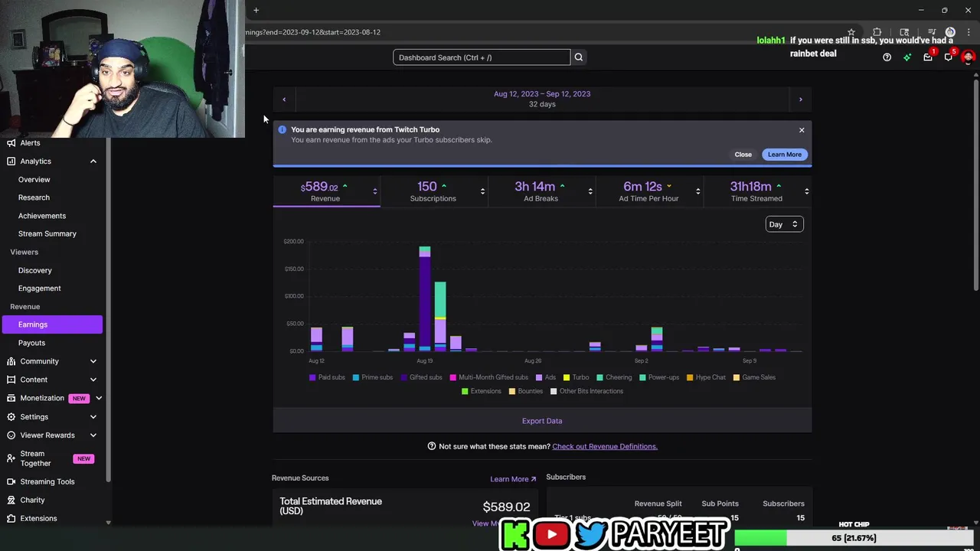
Task: Expand Viewer Rewards section chevron
Action: coord(93,435)
